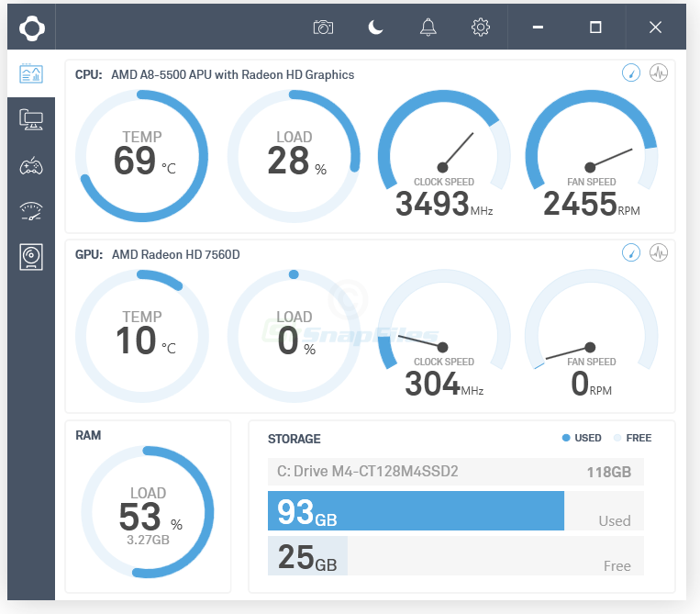Switch CPU panel to graph view
This screenshot has width=700, height=614.
pos(659,73)
